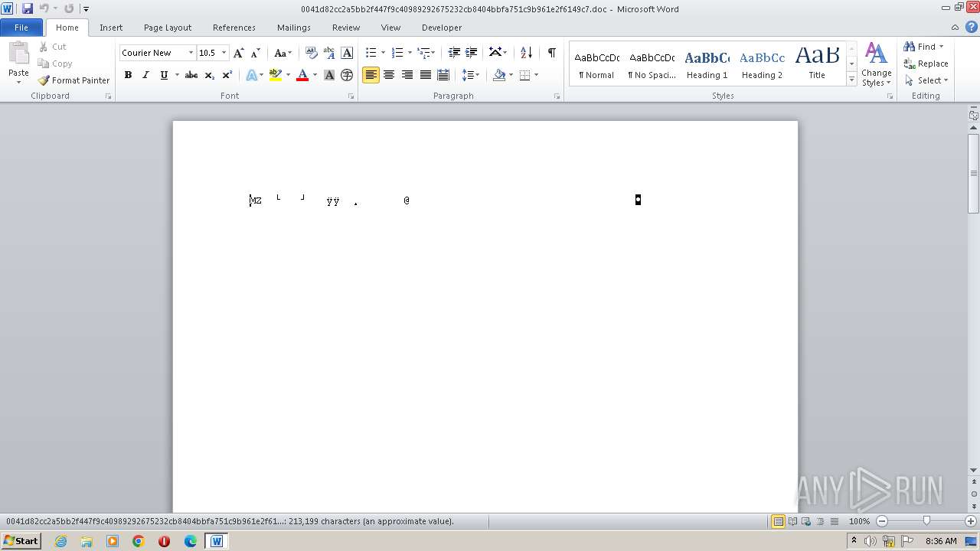Toggle Strikethrough formatting
This screenshot has width=980, height=551.
coord(191,75)
